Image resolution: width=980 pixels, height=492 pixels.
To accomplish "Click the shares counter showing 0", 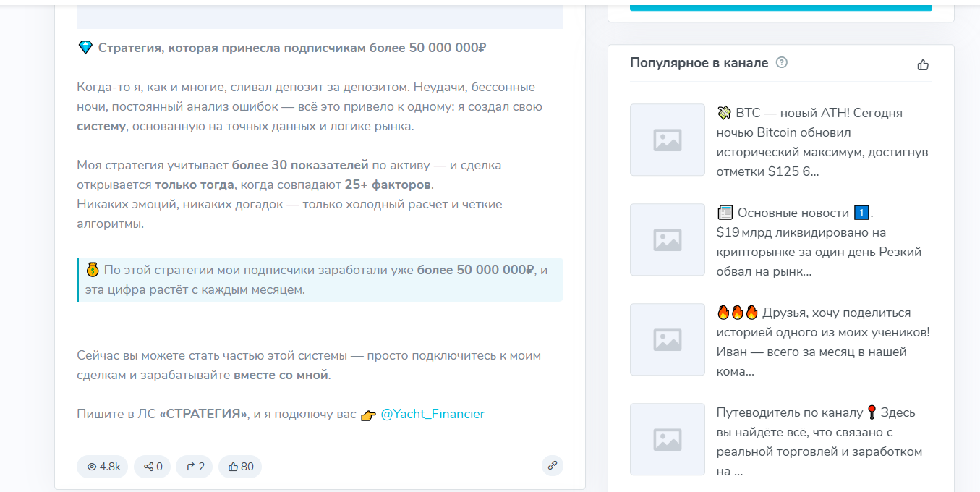I will pyautogui.click(x=152, y=467).
